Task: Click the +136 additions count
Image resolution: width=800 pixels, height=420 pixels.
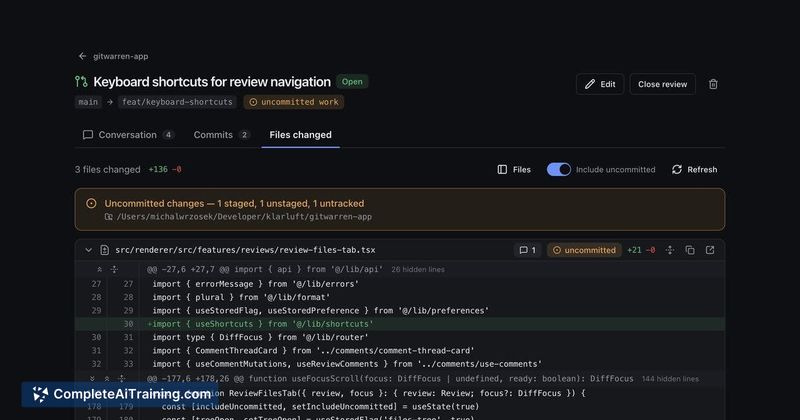Action: (158, 169)
